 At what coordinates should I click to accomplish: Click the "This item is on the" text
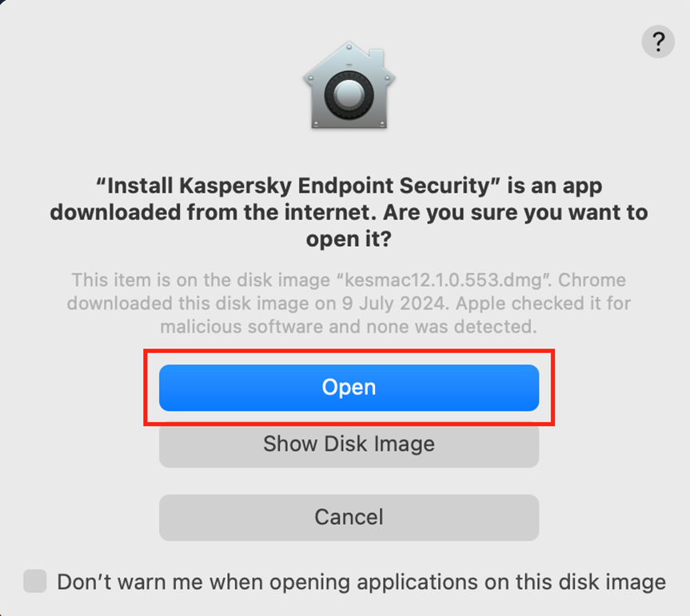click(151, 280)
